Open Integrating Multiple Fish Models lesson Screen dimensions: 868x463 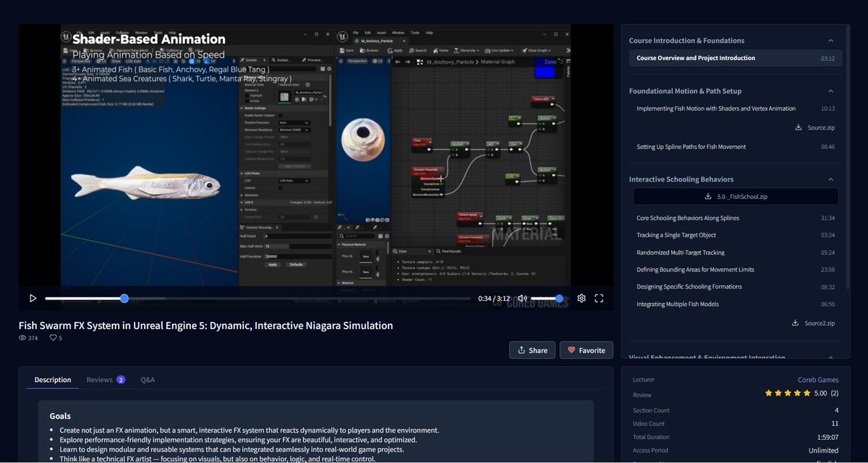coord(736,304)
